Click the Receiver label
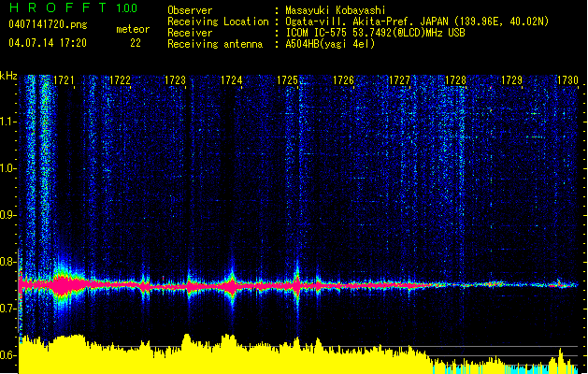The image size is (588, 374). click(190, 33)
